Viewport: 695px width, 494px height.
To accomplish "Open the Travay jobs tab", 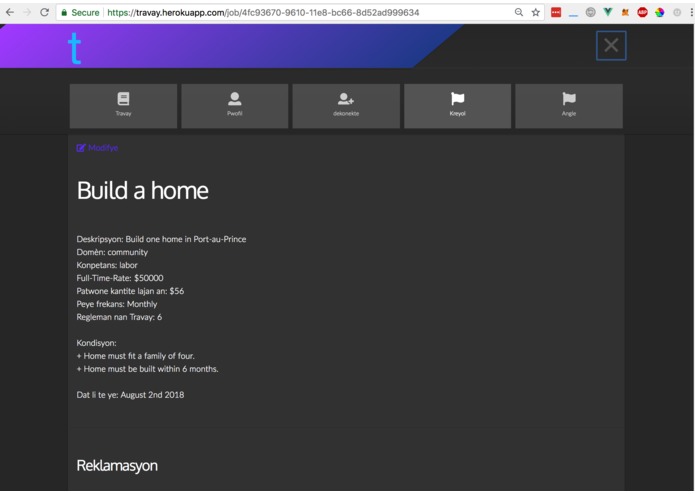I will 123,106.
